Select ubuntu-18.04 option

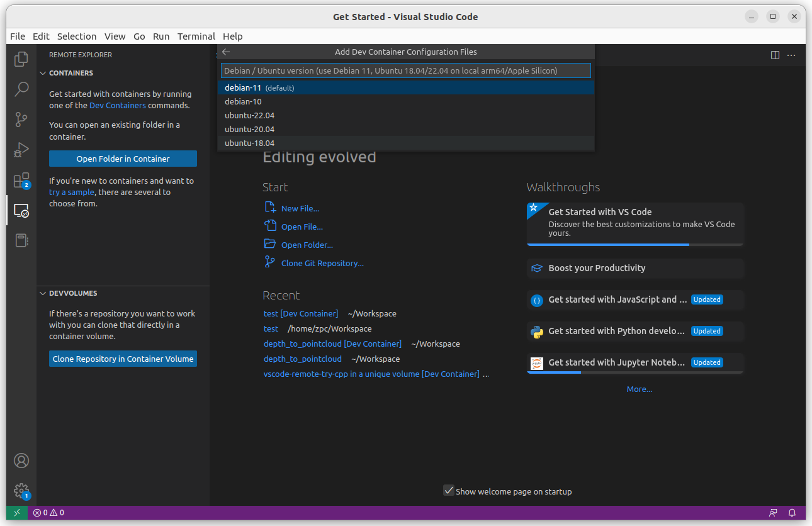(x=406, y=143)
